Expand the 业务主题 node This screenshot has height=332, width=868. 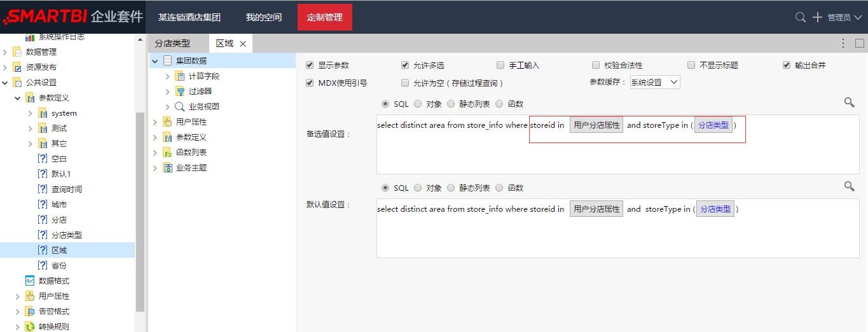coord(155,168)
